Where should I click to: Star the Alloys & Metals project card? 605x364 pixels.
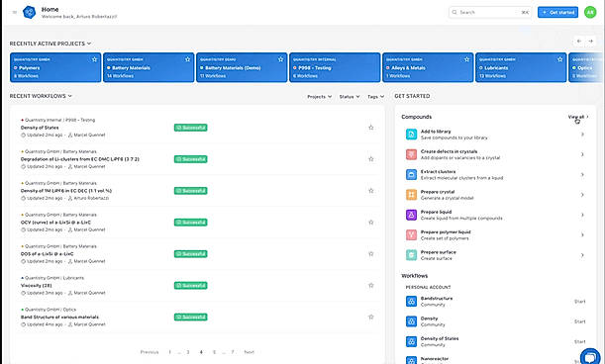(466, 59)
